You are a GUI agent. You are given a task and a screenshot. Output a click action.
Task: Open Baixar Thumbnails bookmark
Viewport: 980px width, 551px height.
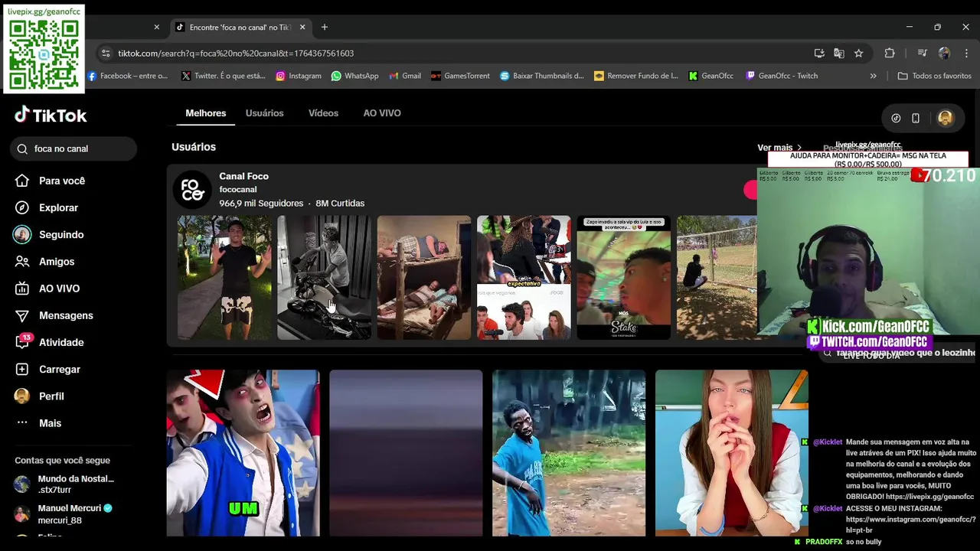(541, 76)
